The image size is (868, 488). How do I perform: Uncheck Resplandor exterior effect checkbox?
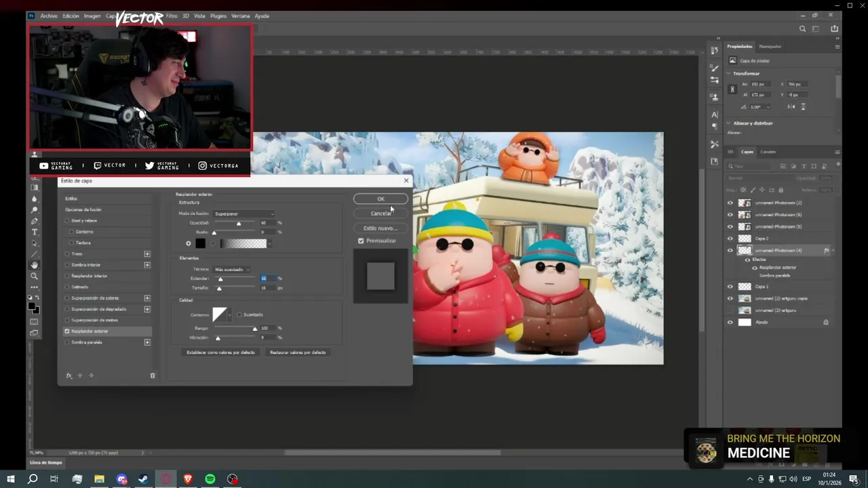click(67, 331)
